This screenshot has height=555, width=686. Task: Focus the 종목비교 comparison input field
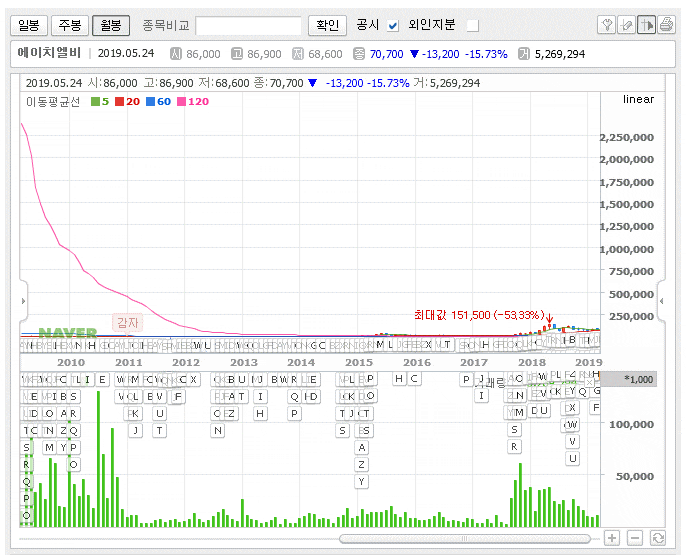pyautogui.click(x=248, y=26)
